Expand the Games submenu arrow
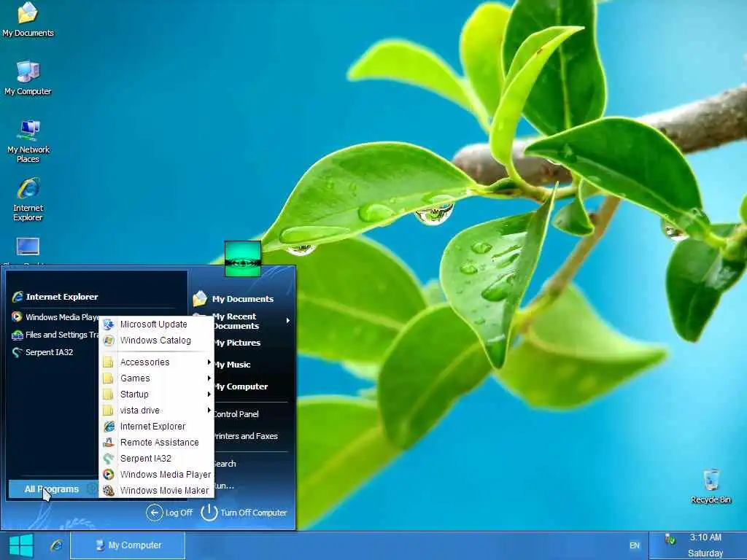The height and width of the screenshot is (560, 747). 209,378
